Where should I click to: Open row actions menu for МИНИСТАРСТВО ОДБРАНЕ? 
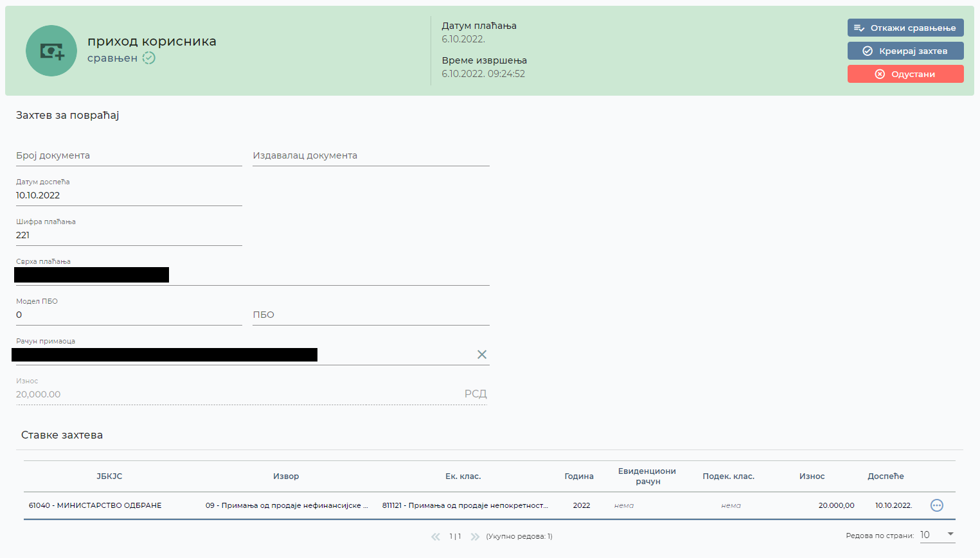[x=937, y=505]
